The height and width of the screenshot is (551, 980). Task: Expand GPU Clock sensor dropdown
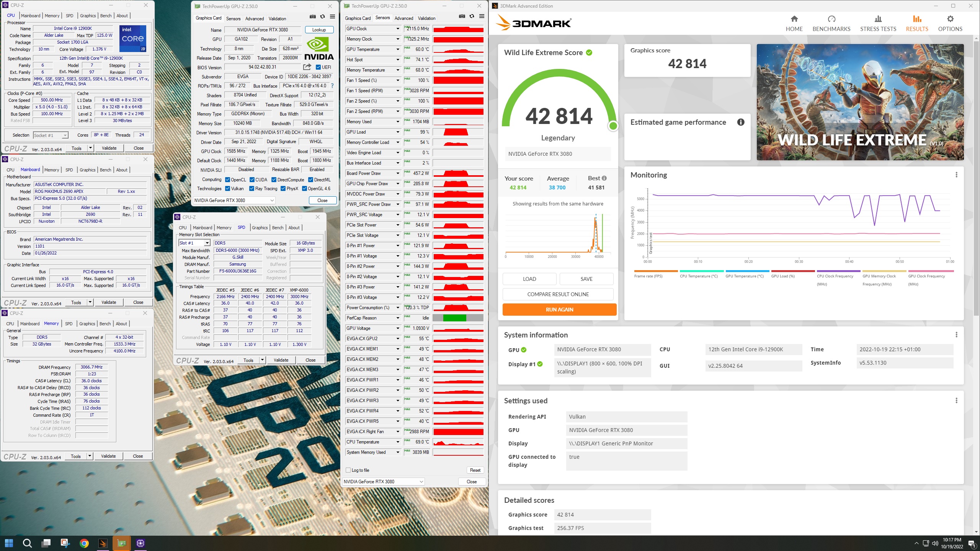398,29
